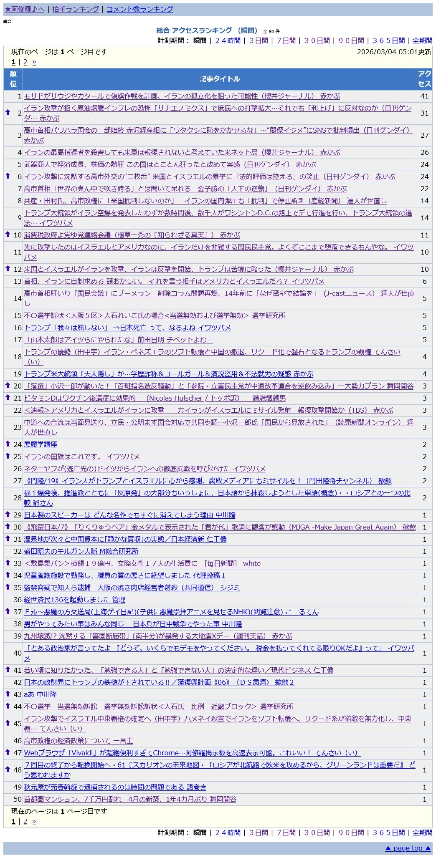Click the up arrow icon beside rank 33

[8, 563]
